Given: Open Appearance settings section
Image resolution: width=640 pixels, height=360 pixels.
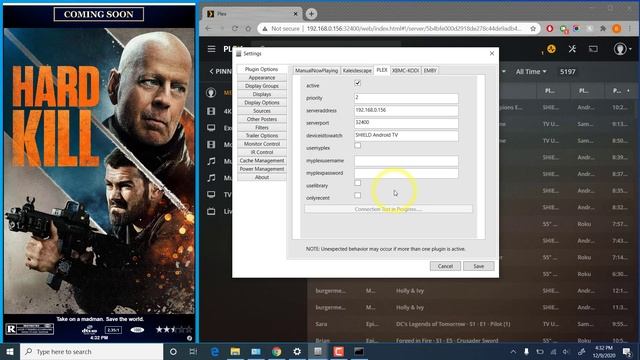Looking at the screenshot, I should pos(262,78).
